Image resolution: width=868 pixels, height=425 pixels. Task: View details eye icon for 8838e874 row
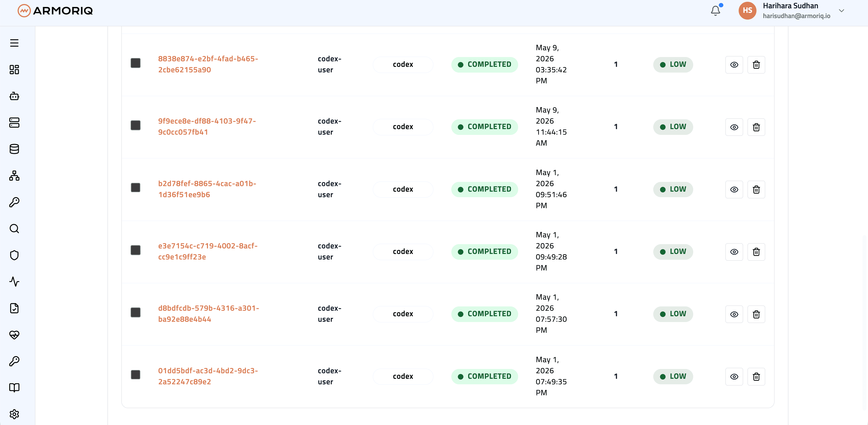coord(734,65)
